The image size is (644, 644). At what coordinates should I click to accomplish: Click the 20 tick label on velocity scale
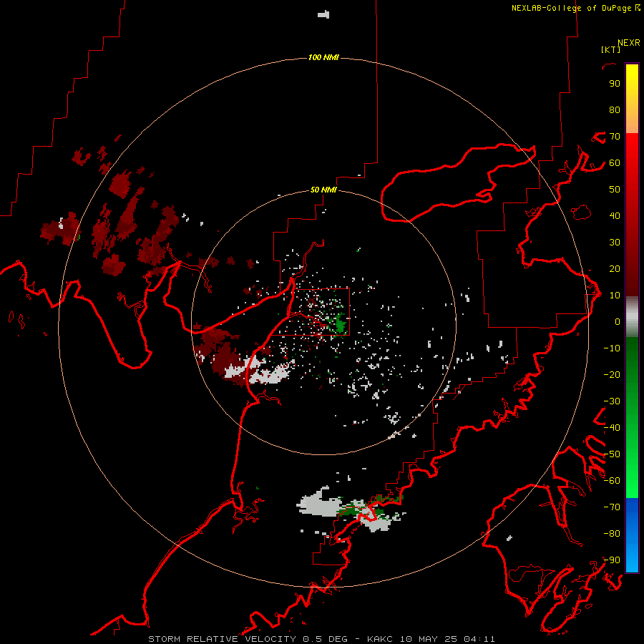point(615,269)
